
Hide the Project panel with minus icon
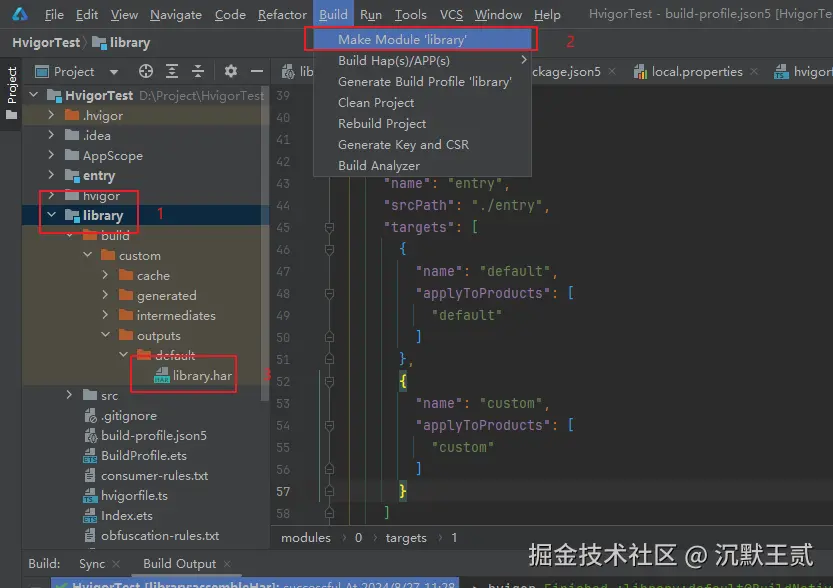[257, 71]
